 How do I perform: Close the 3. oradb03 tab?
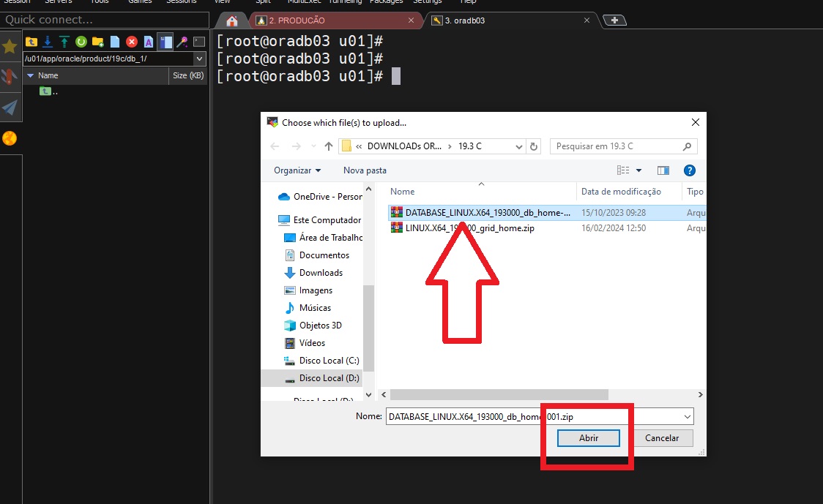[586, 20]
